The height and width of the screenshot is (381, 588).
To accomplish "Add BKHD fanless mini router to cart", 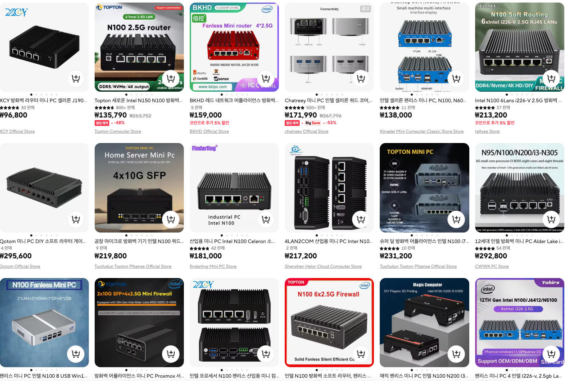I will (266, 78).
